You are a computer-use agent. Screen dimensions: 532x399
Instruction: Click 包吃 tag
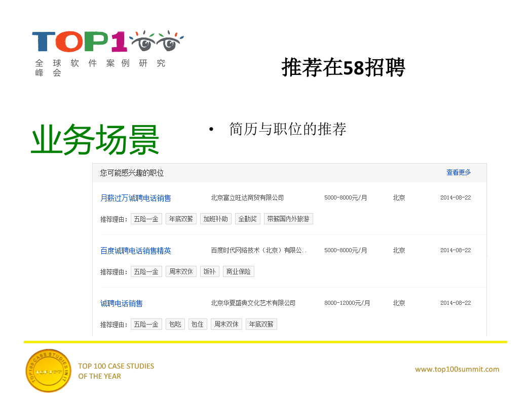click(175, 325)
